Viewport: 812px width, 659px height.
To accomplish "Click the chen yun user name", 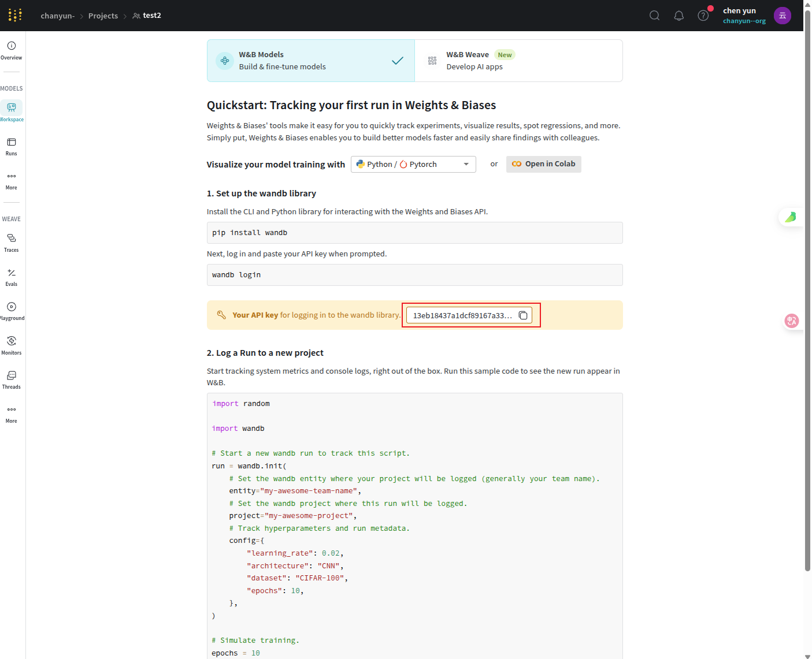I will (x=739, y=10).
